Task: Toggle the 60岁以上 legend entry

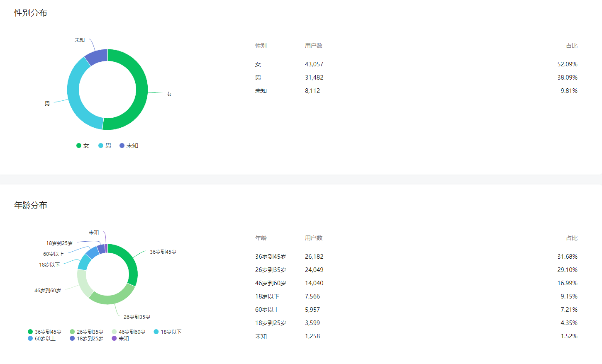Action: coord(41,338)
